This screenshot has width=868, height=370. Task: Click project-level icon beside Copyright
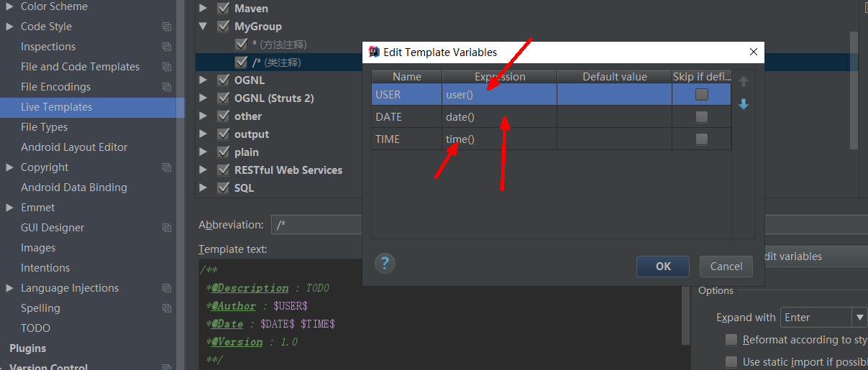(167, 167)
